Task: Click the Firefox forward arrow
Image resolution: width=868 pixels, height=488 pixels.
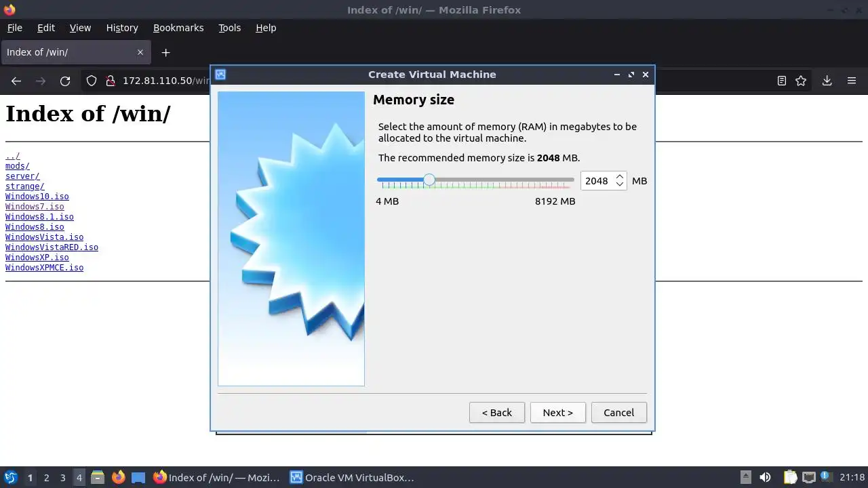Action: tap(41, 81)
